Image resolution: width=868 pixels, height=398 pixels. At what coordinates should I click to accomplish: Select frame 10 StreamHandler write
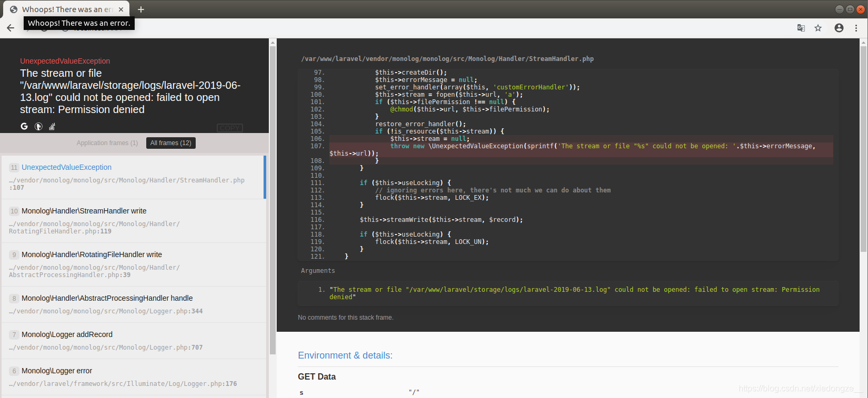(x=134, y=221)
